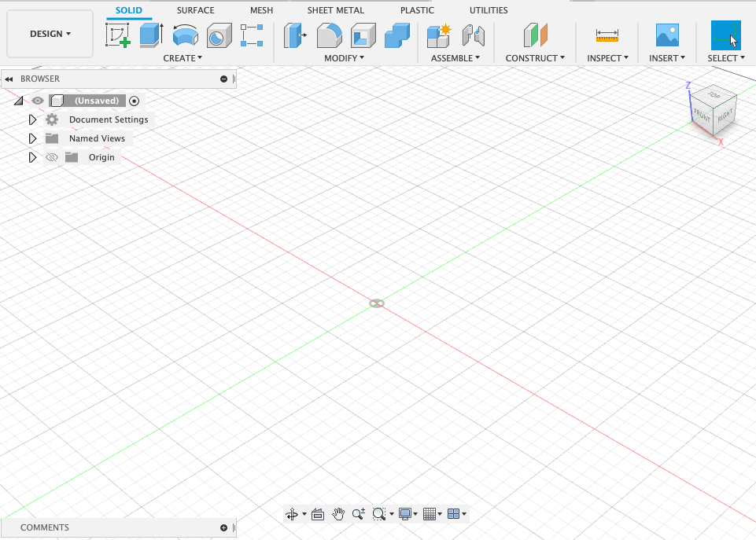Select the Press Pull modify tool
The image size is (756, 540).
295,35
